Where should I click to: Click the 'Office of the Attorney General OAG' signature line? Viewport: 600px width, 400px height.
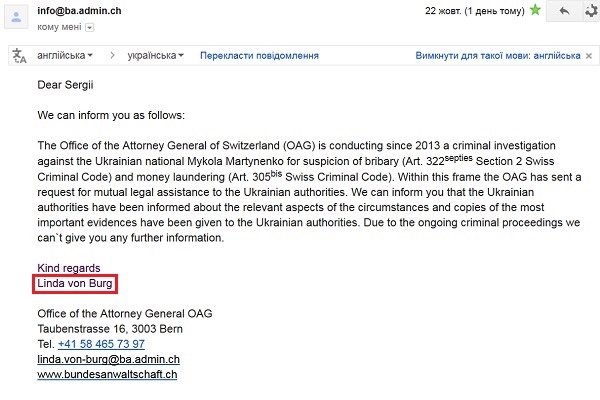point(125,313)
